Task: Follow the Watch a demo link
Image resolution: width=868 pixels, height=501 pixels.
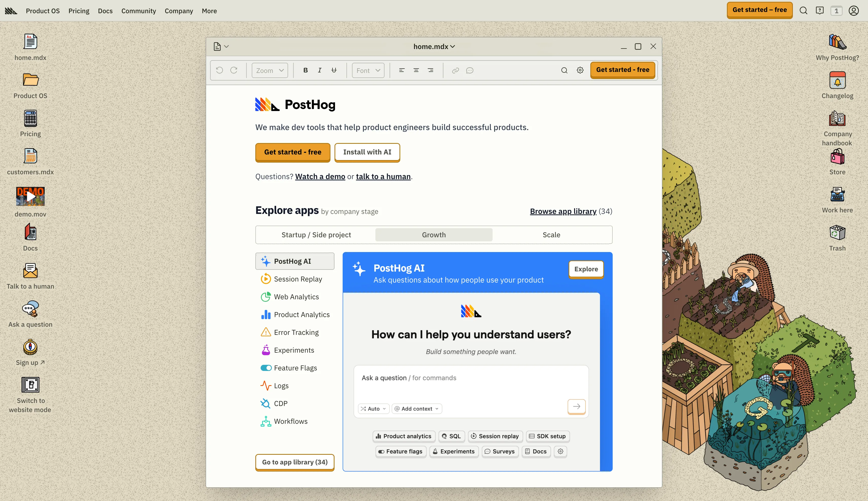Action: 320,177
